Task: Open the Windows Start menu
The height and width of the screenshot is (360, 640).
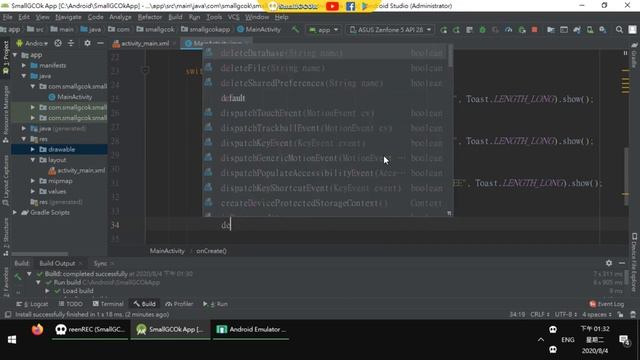Action: tap(12, 340)
